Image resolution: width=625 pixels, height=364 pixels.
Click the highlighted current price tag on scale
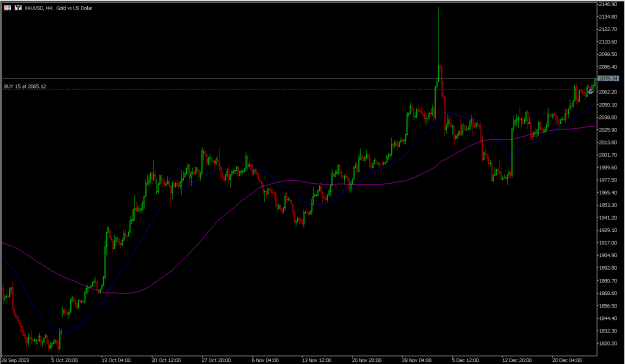[x=608, y=79]
